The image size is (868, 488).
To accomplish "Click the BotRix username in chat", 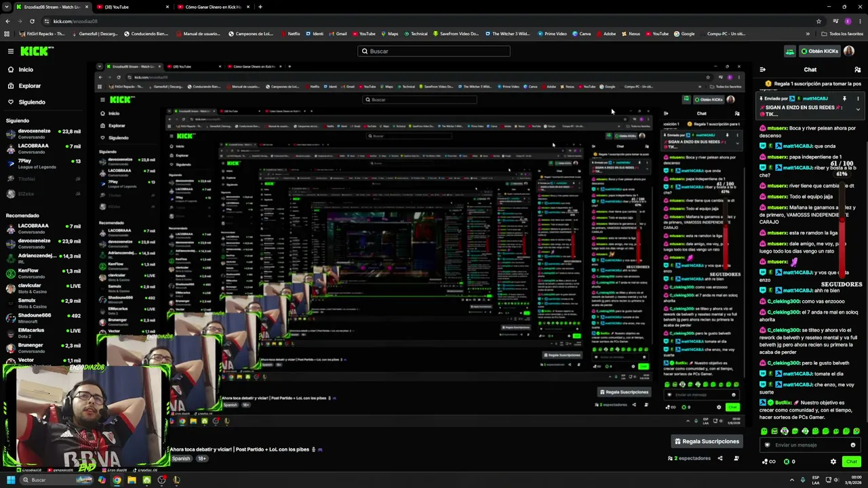I will tap(783, 402).
